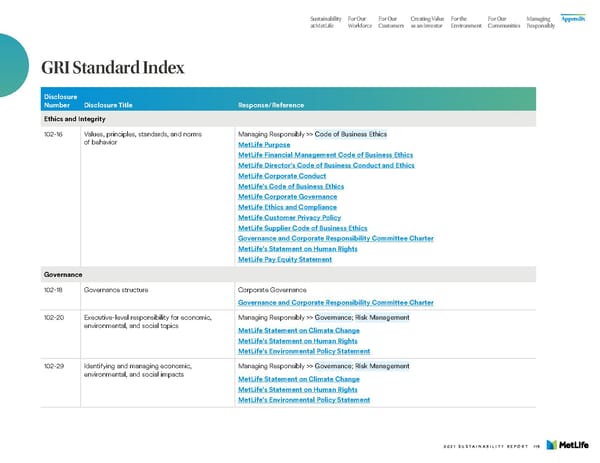Screen dimensions: 600x463
Task: Click the MetLife Director's Code of Business Conduct link
Action: (x=326, y=165)
